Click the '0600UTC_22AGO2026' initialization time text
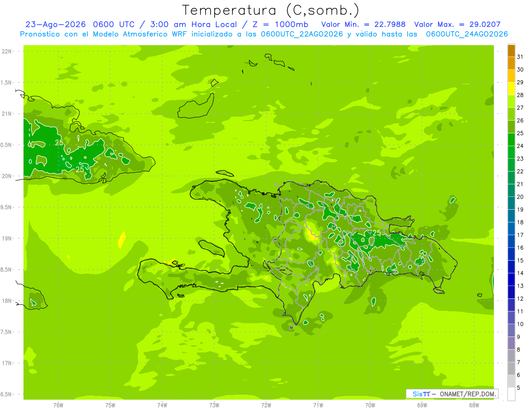 click(x=302, y=34)
